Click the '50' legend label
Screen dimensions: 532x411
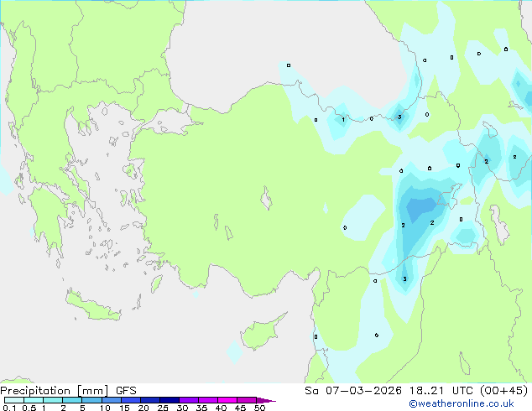click(259, 408)
